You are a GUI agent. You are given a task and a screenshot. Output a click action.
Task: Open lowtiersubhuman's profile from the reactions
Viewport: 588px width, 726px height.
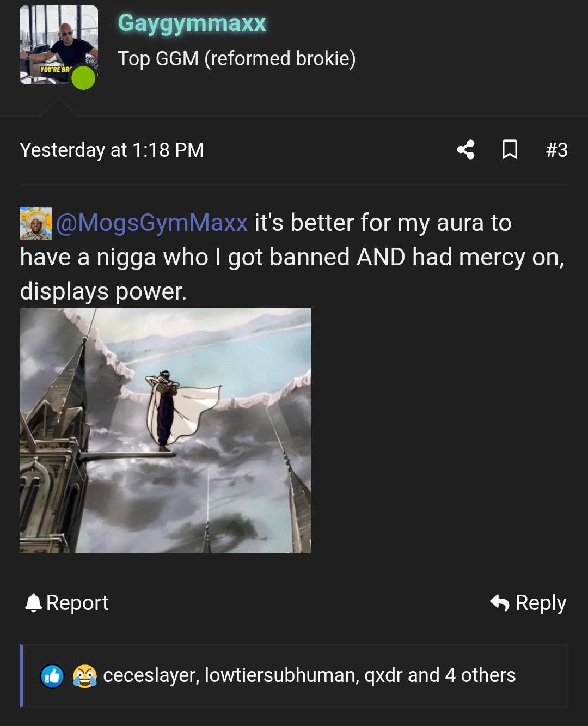tap(281, 675)
